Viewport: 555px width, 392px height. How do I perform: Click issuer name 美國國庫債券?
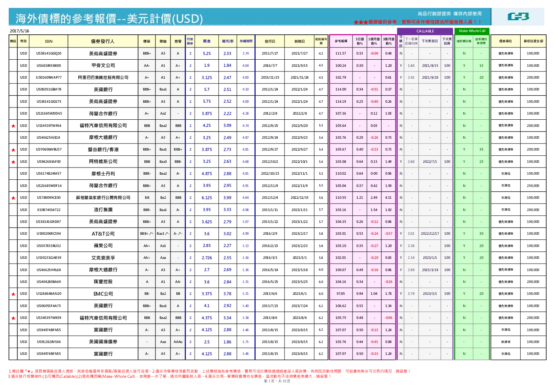[x=103, y=342]
